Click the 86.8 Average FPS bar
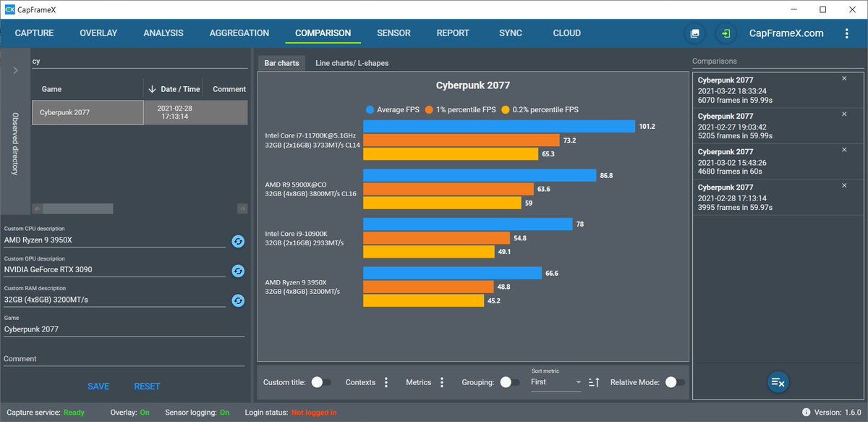 coord(480,175)
